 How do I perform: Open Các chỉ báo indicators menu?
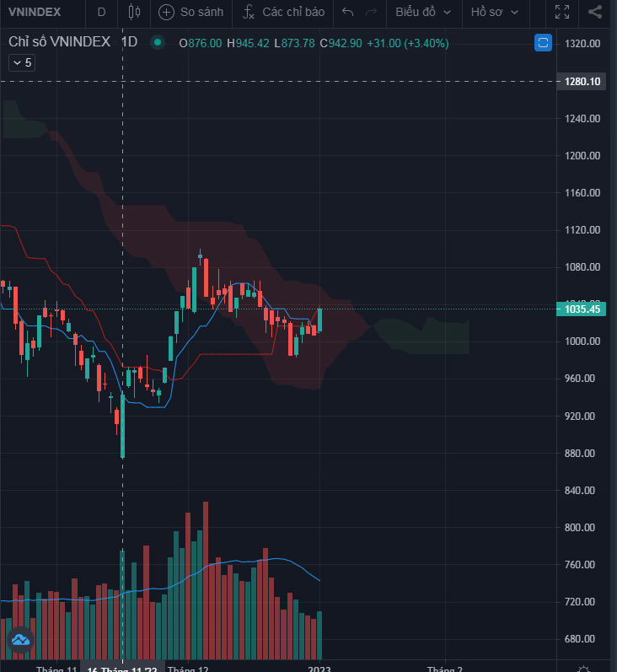[284, 12]
